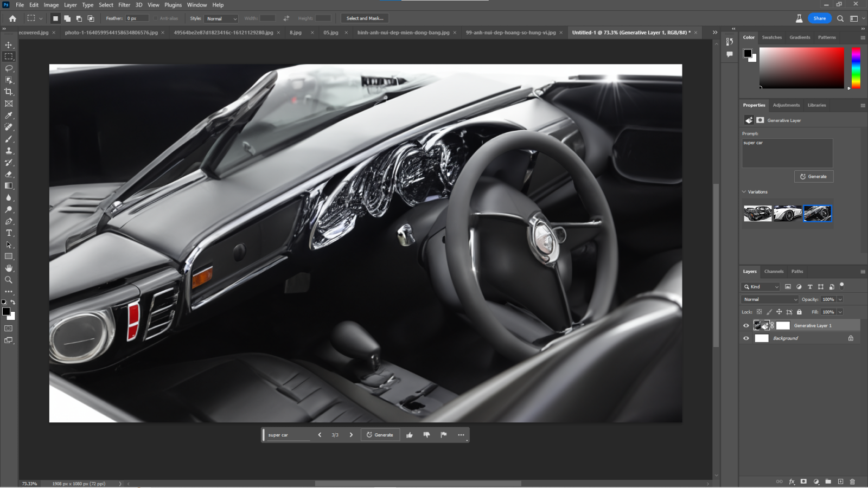
Task: Hide the Background layer
Action: pyautogui.click(x=746, y=338)
